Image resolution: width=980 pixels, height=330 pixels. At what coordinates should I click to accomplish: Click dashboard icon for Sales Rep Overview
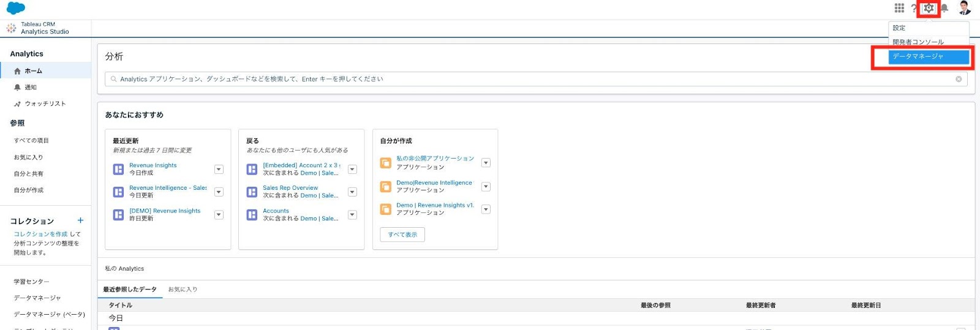point(252,192)
